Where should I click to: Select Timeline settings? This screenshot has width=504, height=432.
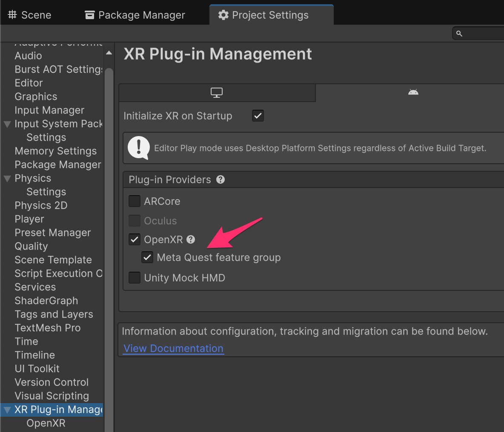(35, 355)
